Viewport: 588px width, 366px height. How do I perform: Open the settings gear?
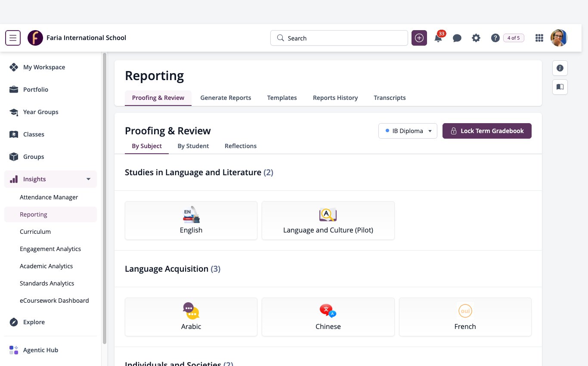[476, 38]
